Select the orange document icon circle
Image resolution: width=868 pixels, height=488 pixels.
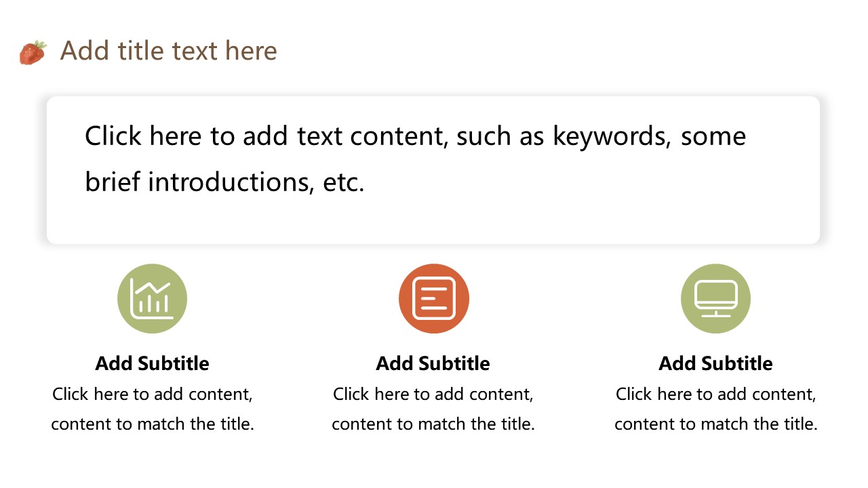(434, 298)
